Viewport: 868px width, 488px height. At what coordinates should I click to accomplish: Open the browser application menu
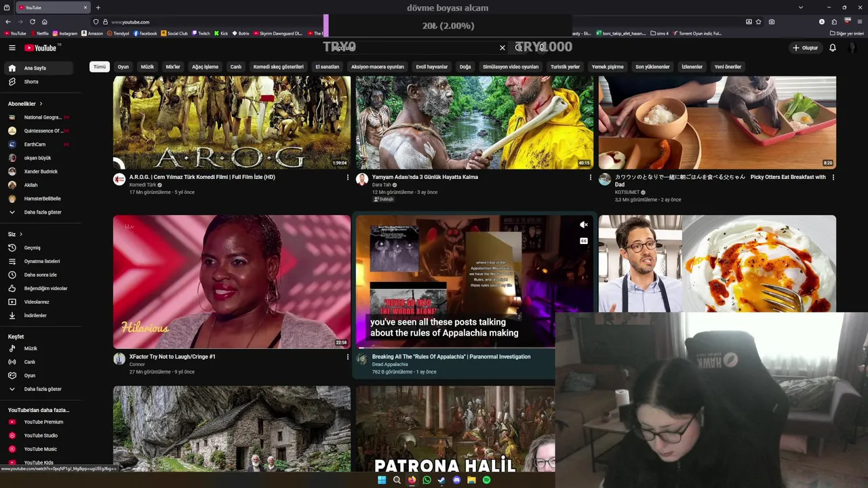pyautogui.click(x=860, y=22)
